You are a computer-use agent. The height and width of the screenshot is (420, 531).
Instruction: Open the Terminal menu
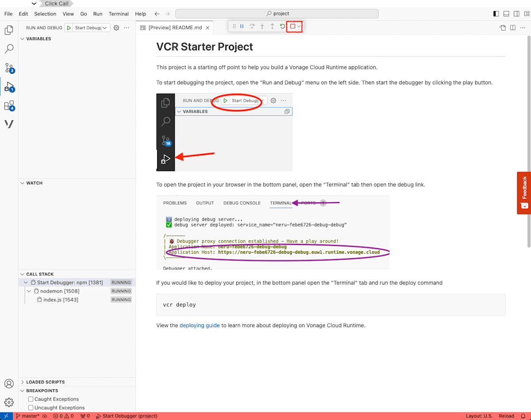tap(119, 14)
